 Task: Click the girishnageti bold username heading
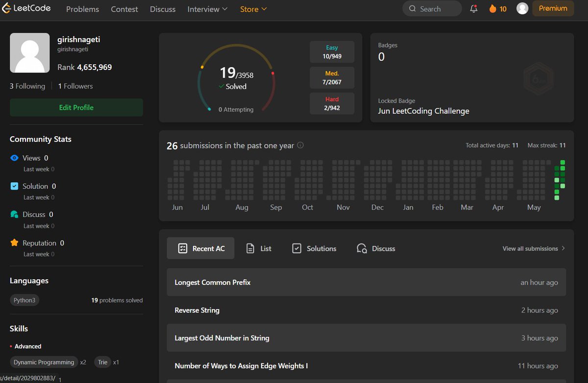(80, 40)
